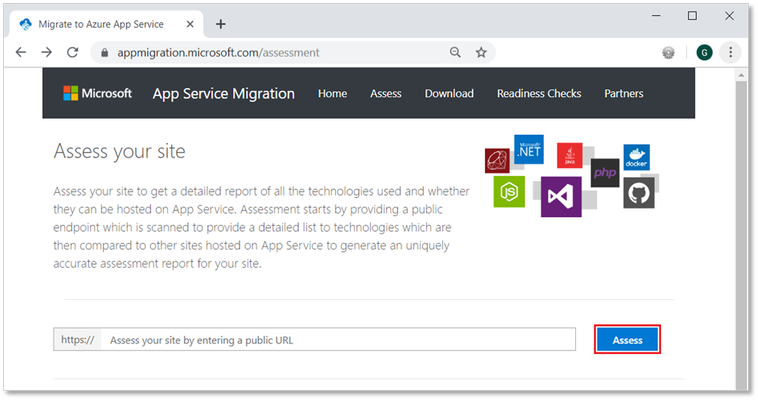Click the gray extension icon in the toolbar
The image size is (758, 400).
tap(669, 52)
